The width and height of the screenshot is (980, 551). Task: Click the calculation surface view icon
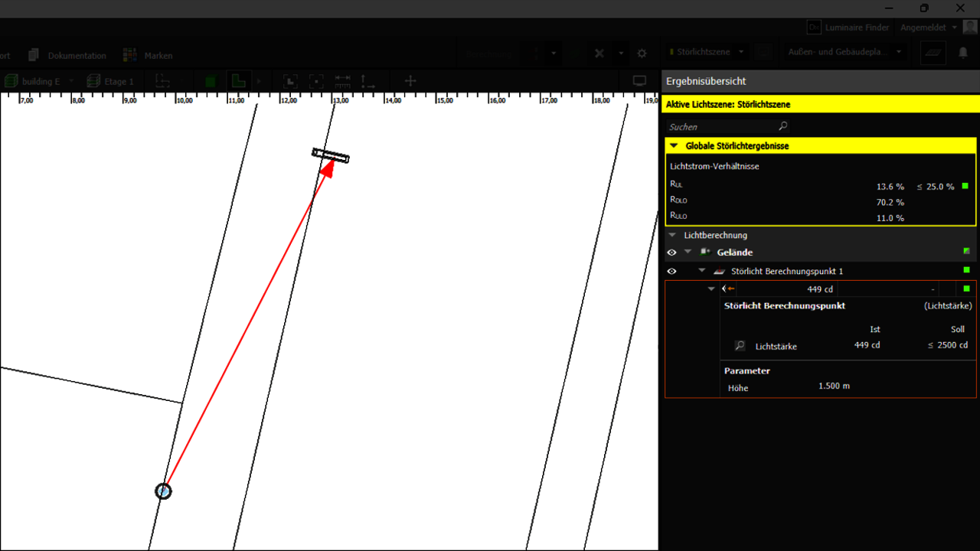935,53
